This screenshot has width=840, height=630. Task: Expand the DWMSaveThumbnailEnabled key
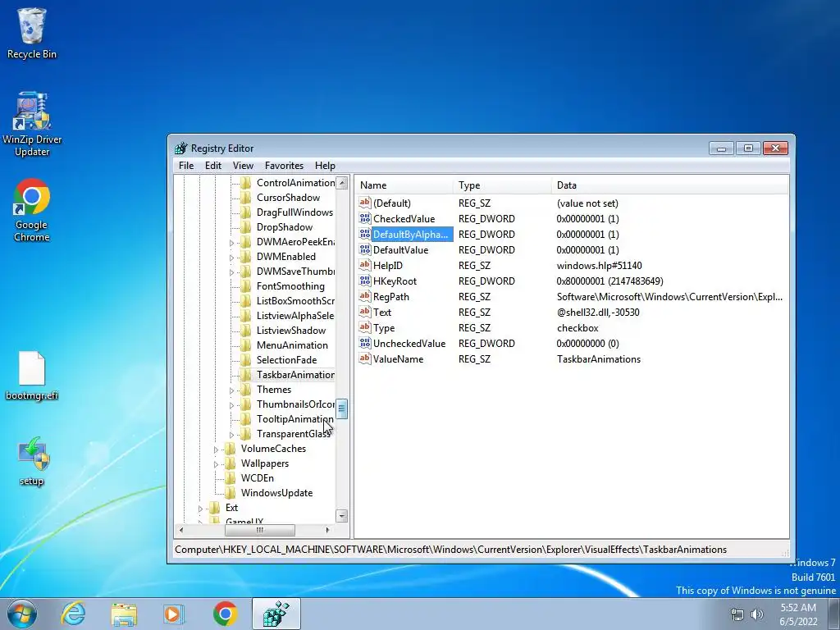coord(232,272)
